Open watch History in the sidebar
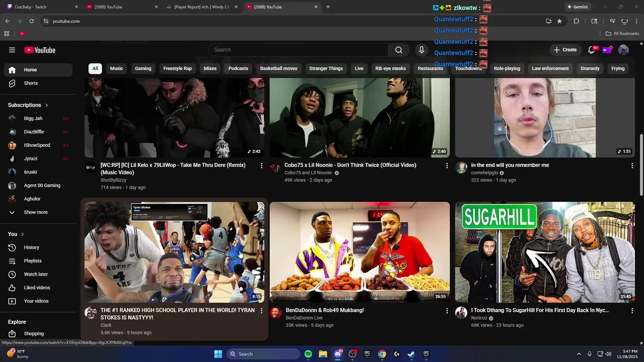644x362 pixels. [38, 247]
